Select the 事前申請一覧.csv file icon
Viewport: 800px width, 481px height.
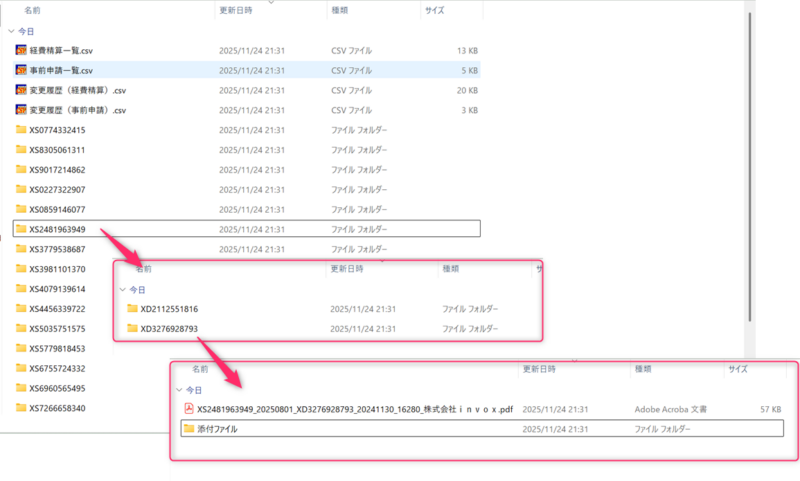21,70
